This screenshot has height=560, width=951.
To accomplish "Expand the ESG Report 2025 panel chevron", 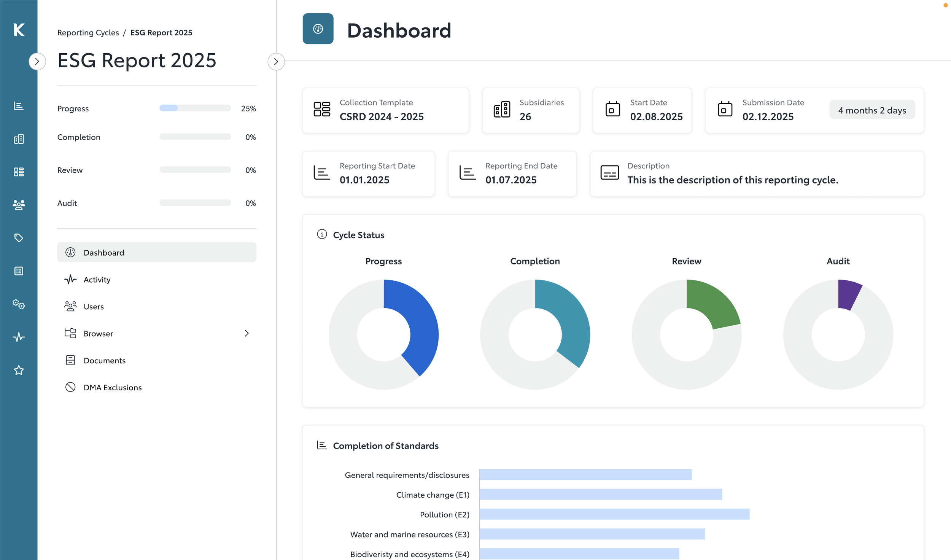I will point(37,61).
